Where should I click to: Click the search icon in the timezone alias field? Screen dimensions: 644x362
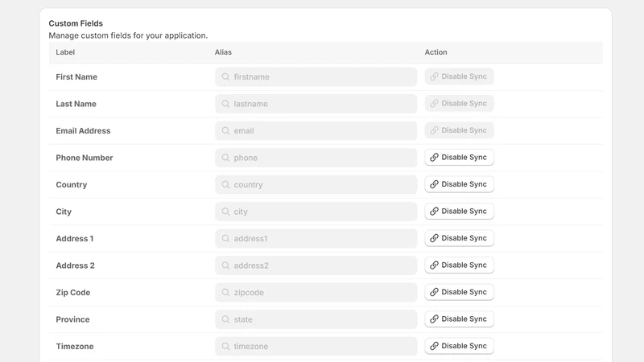tap(225, 347)
